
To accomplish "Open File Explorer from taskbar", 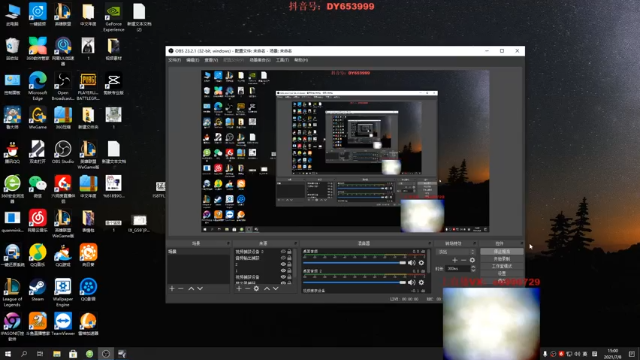I will (56, 353).
